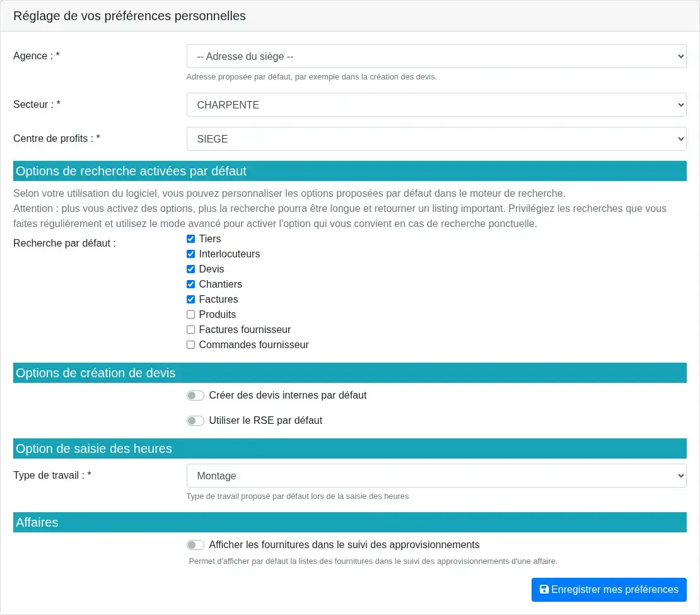Uncheck the Chantiers search option

point(190,284)
